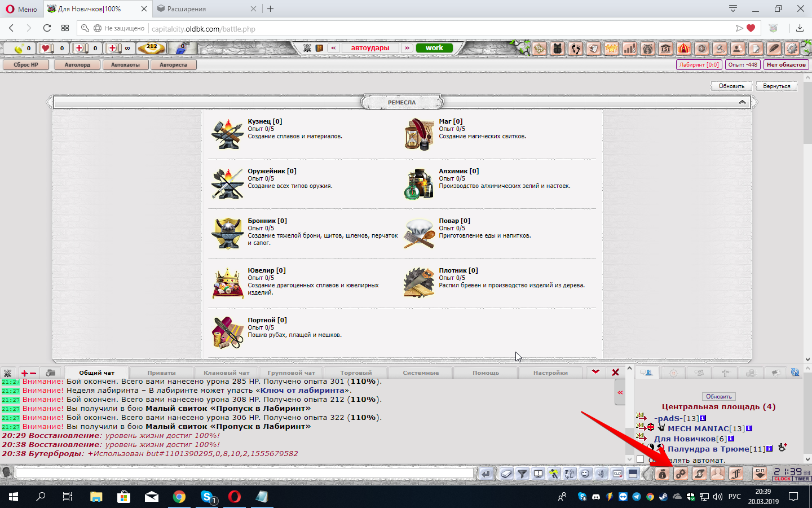This screenshot has height=508, width=812.
Task: Open the gears settings icon in bottom toolbar
Action: [681, 474]
